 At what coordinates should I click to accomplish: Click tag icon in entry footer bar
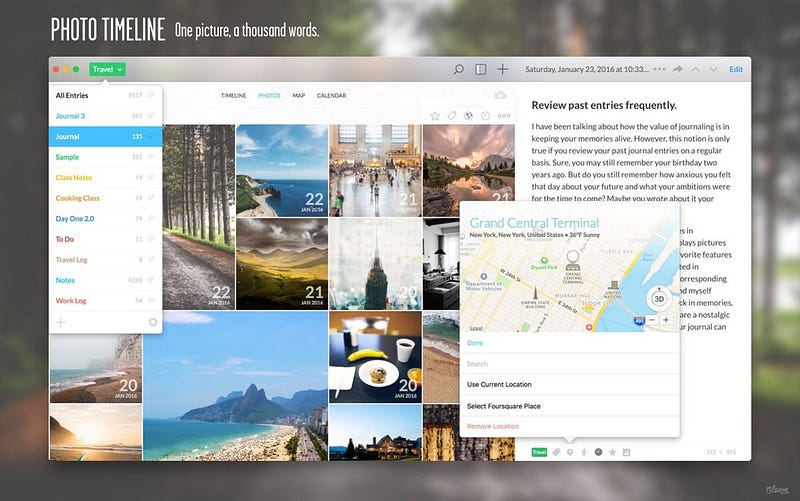coord(557,452)
